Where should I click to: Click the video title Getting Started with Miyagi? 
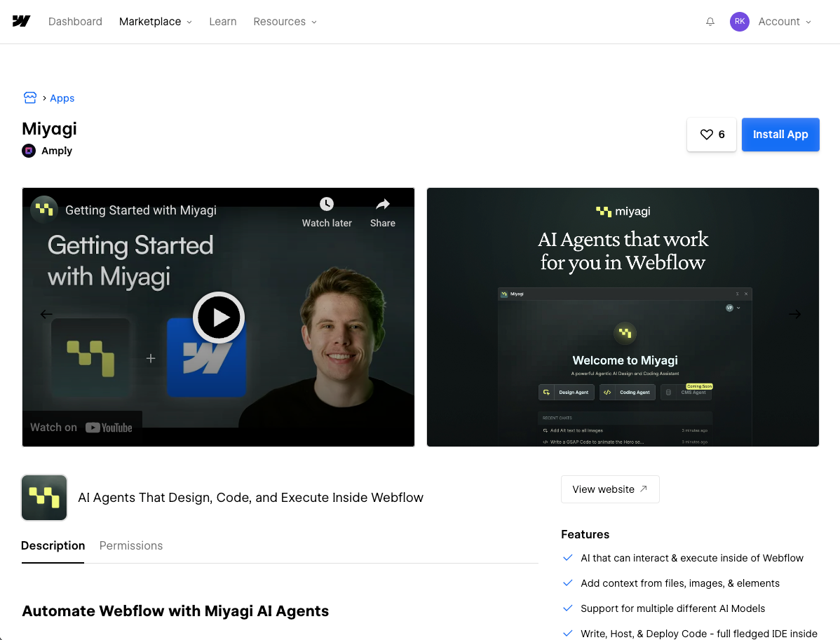pyautogui.click(x=141, y=210)
